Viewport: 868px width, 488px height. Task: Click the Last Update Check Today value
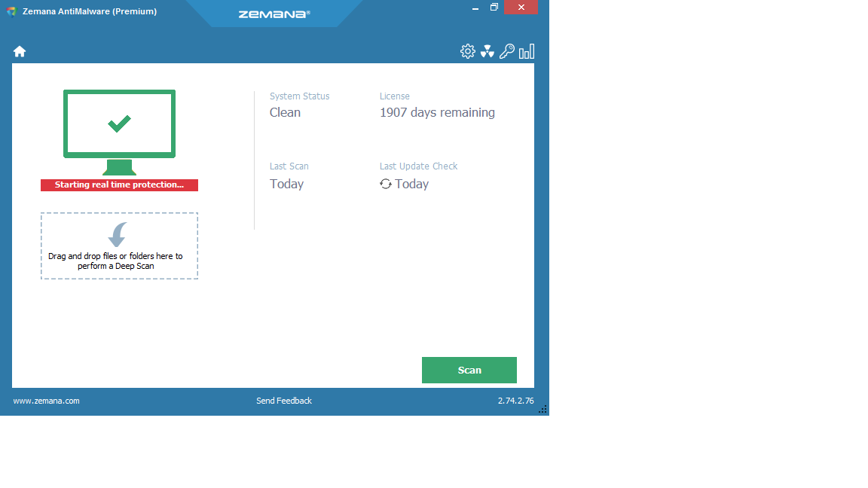(412, 184)
